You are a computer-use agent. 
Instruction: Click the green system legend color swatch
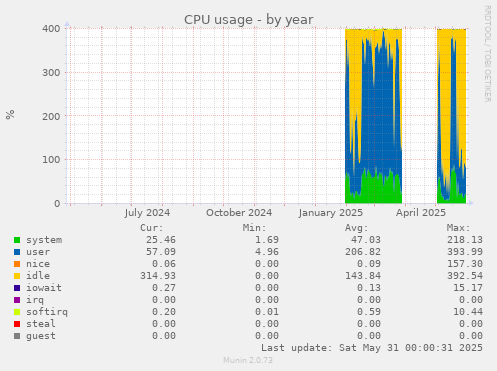(17, 240)
